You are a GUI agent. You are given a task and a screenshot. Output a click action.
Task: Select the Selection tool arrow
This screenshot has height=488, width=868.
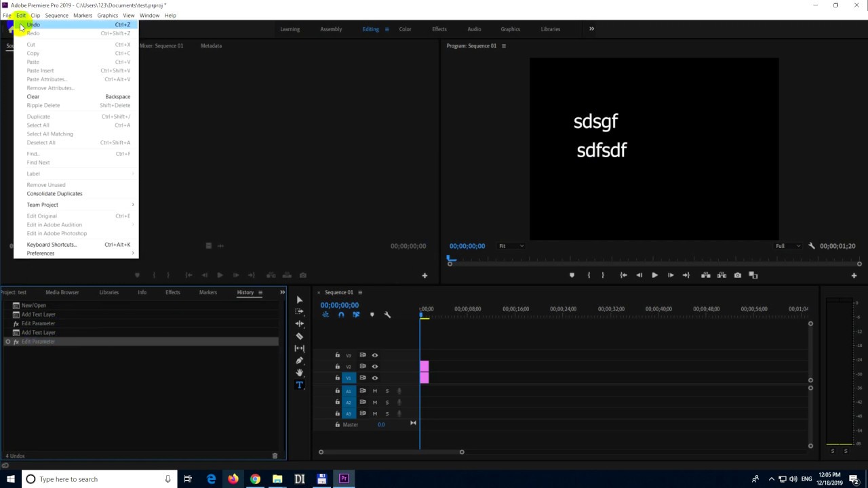300,300
